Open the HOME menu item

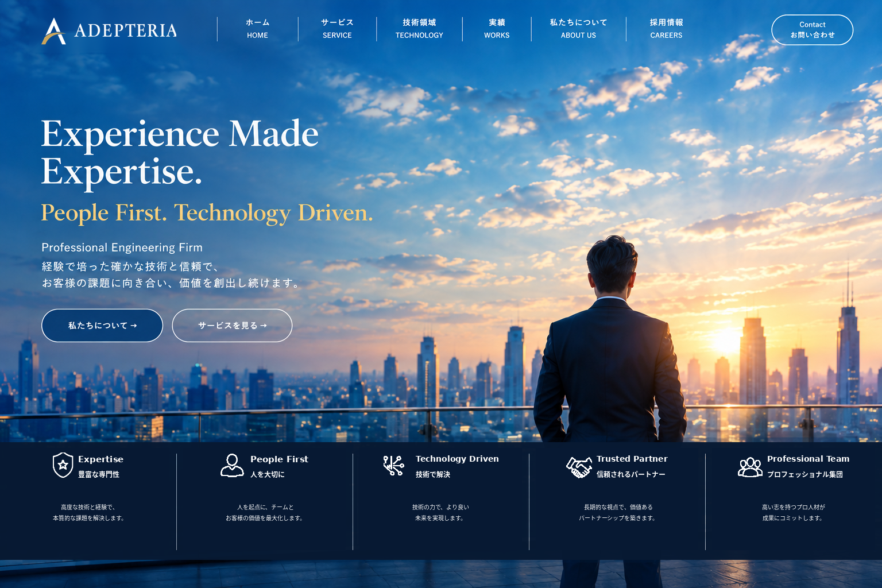pos(257,29)
